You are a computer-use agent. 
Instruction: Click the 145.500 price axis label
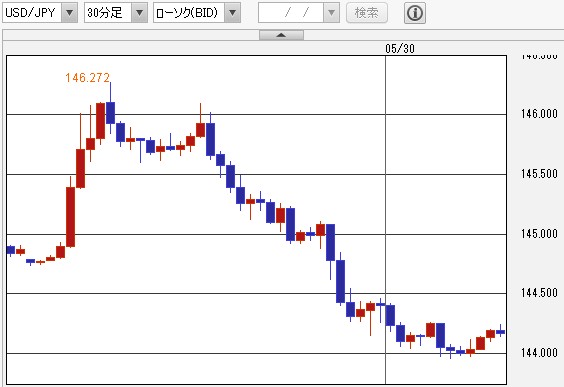point(539,174)
